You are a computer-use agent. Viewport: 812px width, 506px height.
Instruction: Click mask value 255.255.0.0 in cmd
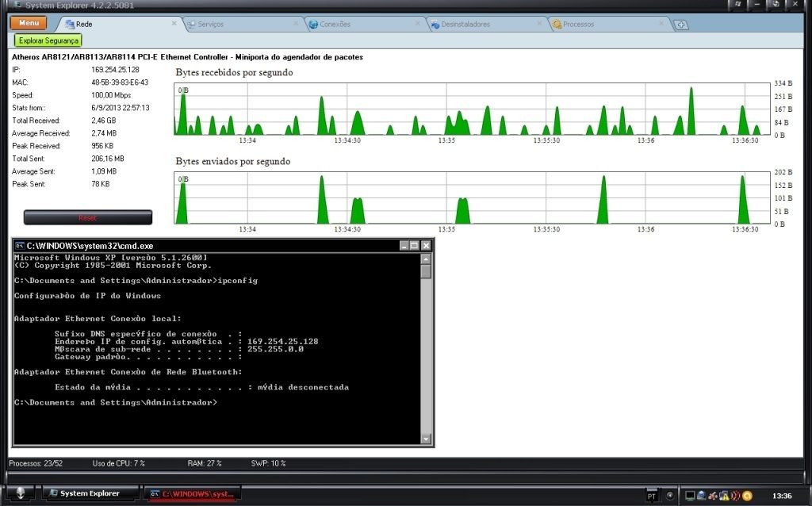click(275, 349)
